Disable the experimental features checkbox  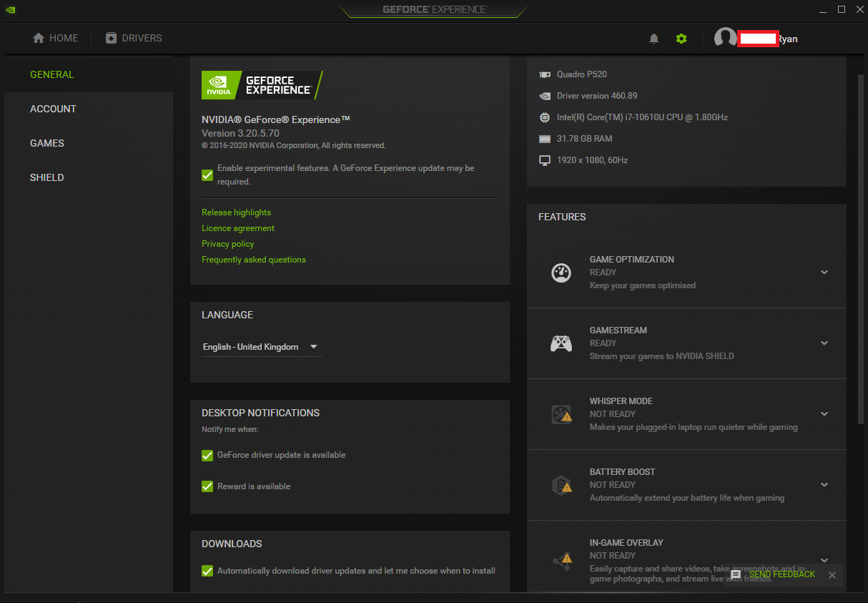click(207, 175)
